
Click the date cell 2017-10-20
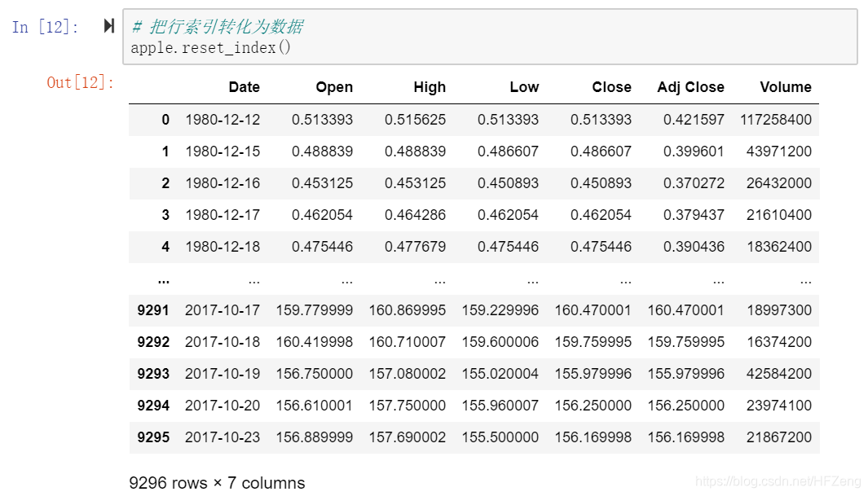point(223,406)
